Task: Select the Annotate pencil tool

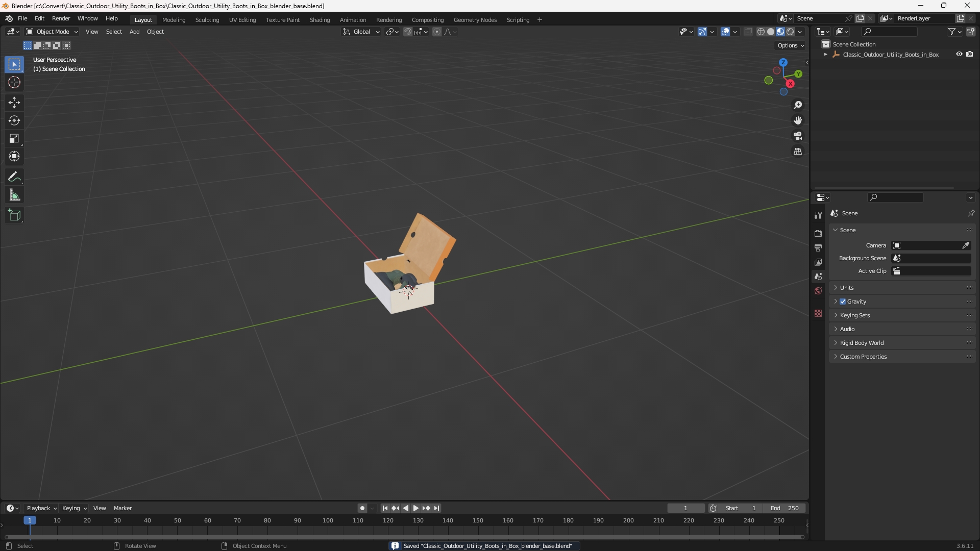Action: click(14, 177)
